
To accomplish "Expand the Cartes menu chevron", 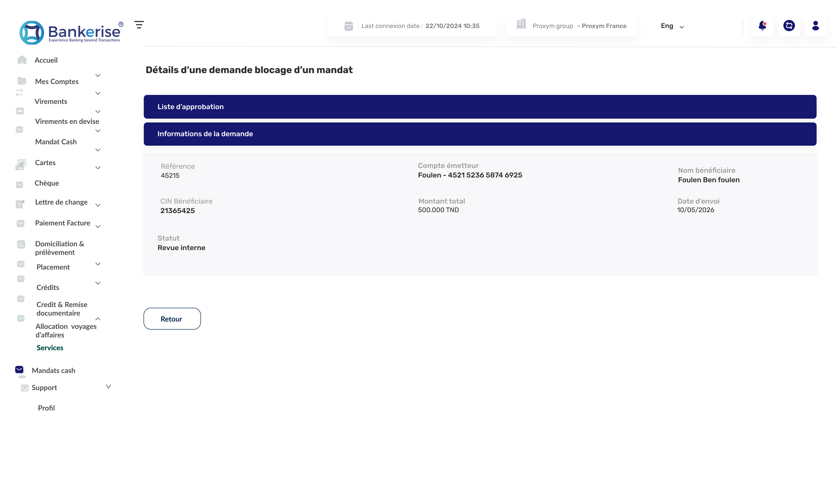I will [98, 168].
